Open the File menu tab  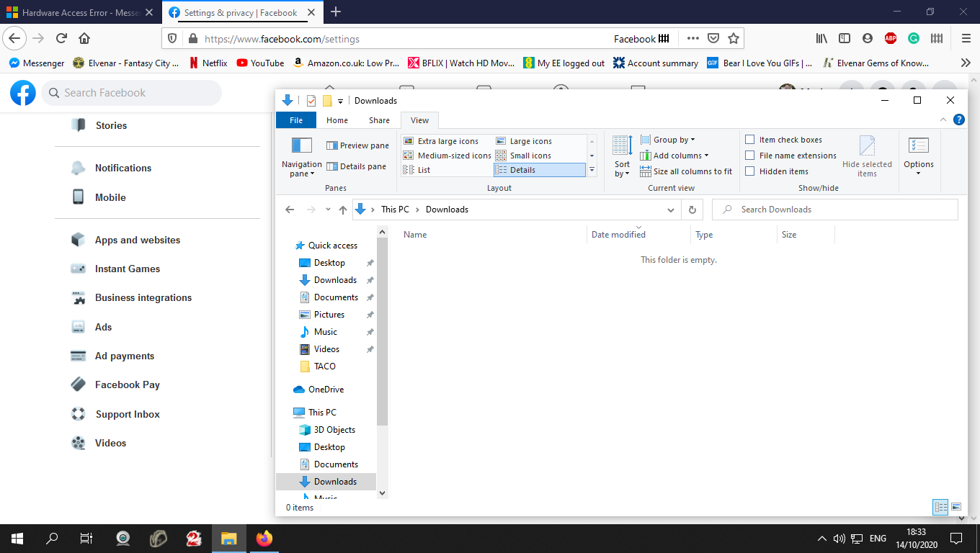296,120
